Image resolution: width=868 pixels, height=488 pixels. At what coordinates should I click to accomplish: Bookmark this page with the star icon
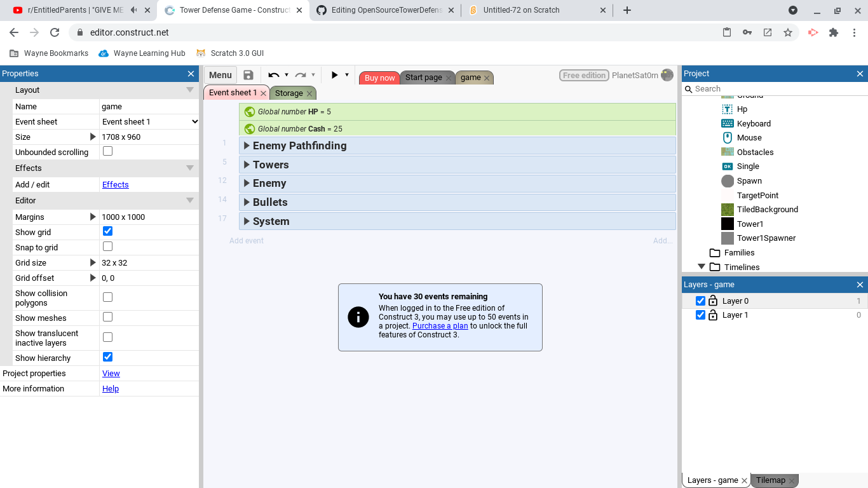pyautogui.click(x=788, y=32)
